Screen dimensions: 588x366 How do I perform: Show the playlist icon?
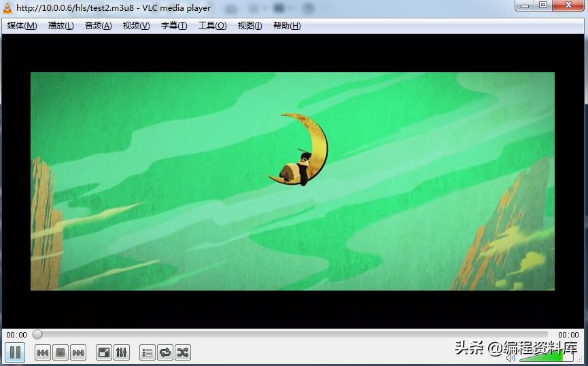click(148, 352)
